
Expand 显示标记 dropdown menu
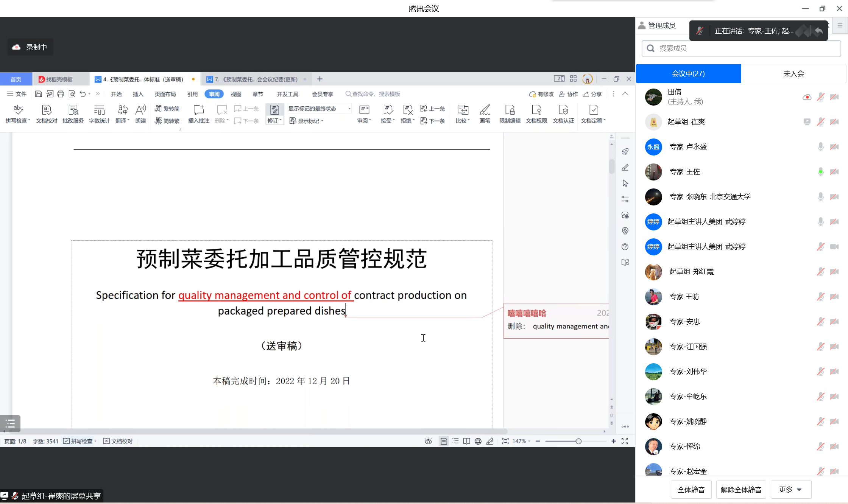[307, 121]
